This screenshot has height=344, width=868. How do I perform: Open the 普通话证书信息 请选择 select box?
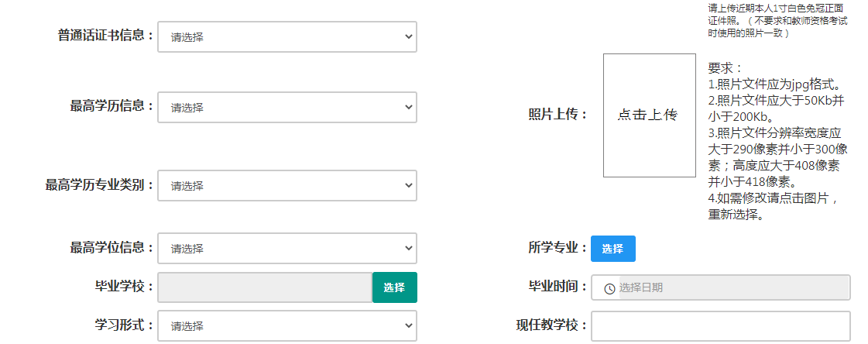[x=287, y=37]
